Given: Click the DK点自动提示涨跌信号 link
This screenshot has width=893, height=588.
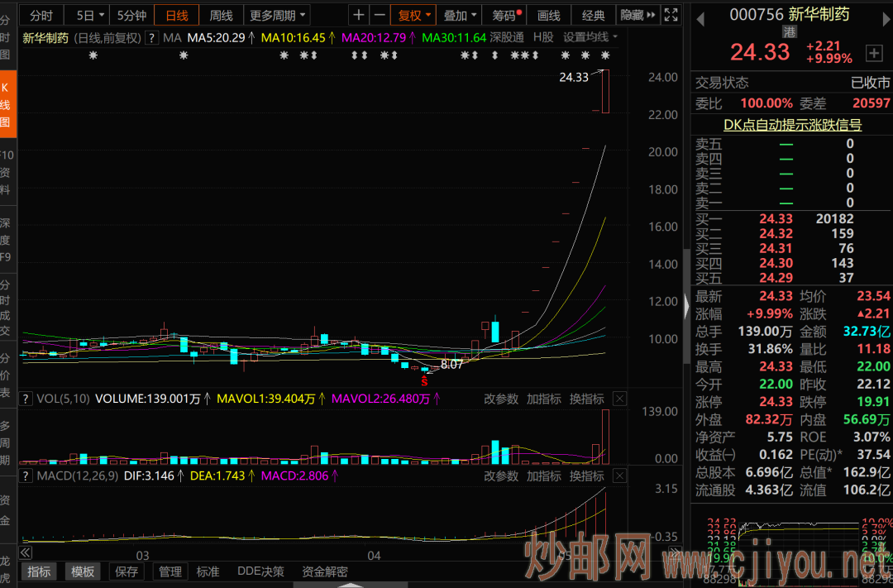Looking at the screenshot, I should [792, 125].
